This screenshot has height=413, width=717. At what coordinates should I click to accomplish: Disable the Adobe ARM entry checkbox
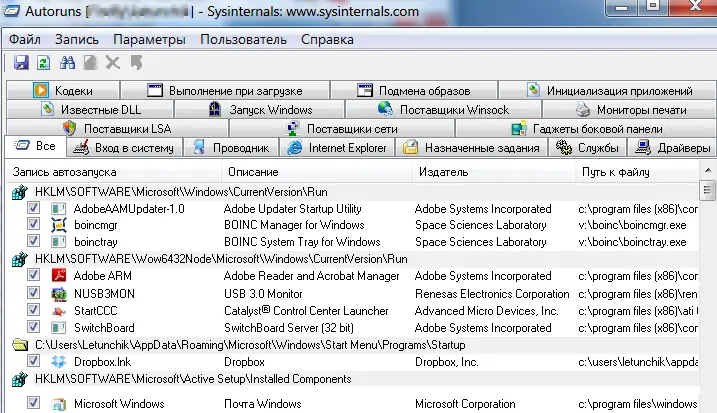click(33, 275)
